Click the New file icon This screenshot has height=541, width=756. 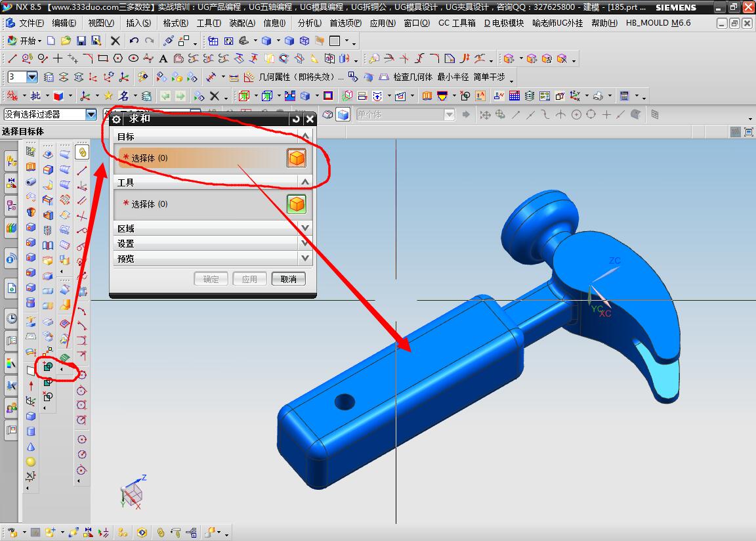click(51, 41)
